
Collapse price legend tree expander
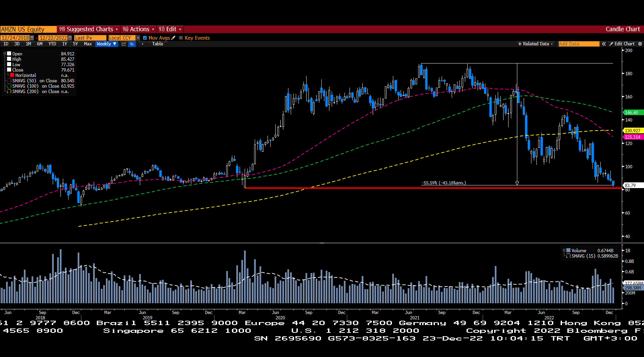(5, 53)
